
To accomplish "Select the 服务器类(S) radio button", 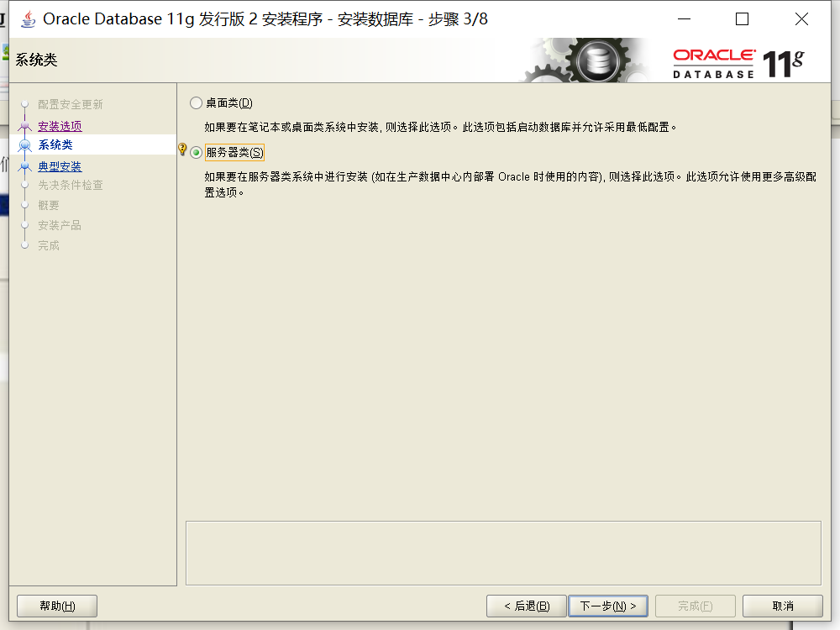I will 196,153.
